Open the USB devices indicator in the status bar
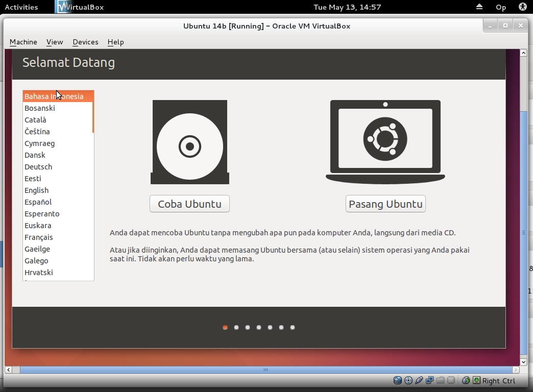Viewport: 533px width, 392px height. [x=419, y=380]
